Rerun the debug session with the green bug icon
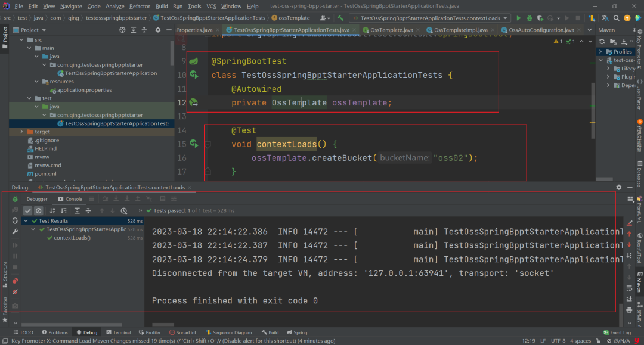This screenshot has width=644, height=345. (x=15, y=199)
